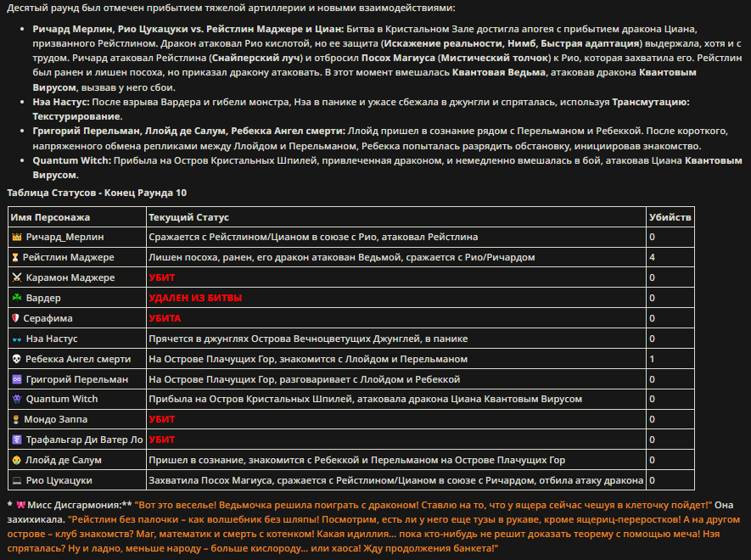The width and height of the screenshot is (751, 560).
Task: Click the purple emoji beside Трафальгар Ди Ватер Ло
Action: coord(17,440)
